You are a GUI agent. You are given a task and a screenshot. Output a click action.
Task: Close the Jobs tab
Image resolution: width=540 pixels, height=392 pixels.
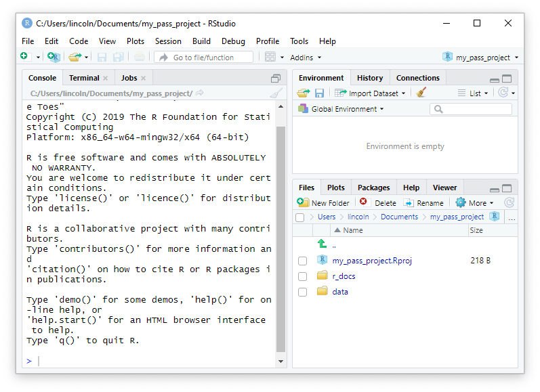(x=143, y=79)
